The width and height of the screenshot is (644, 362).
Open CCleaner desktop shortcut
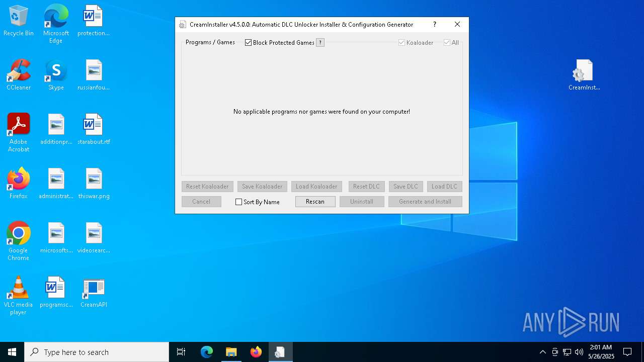[18, 75]
